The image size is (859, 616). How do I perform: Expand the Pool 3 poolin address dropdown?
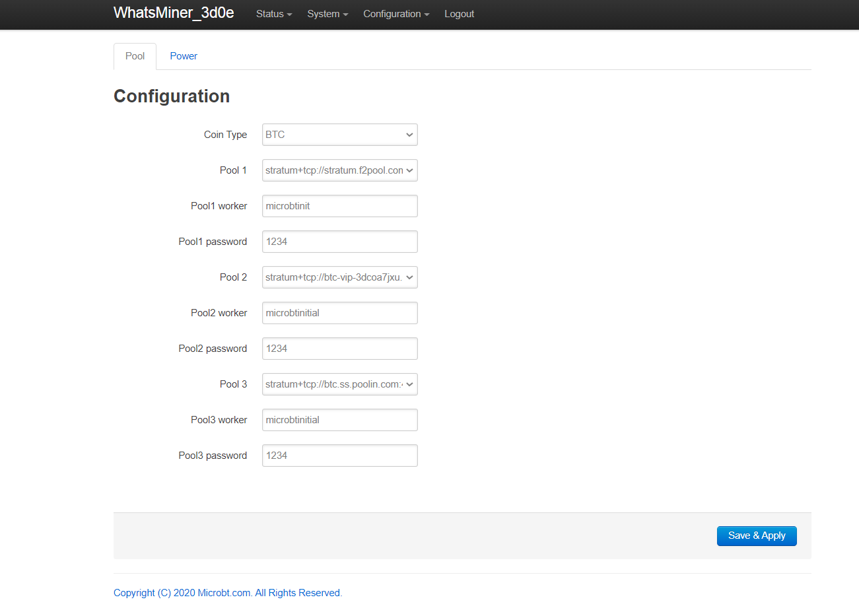tap(340, 384)
